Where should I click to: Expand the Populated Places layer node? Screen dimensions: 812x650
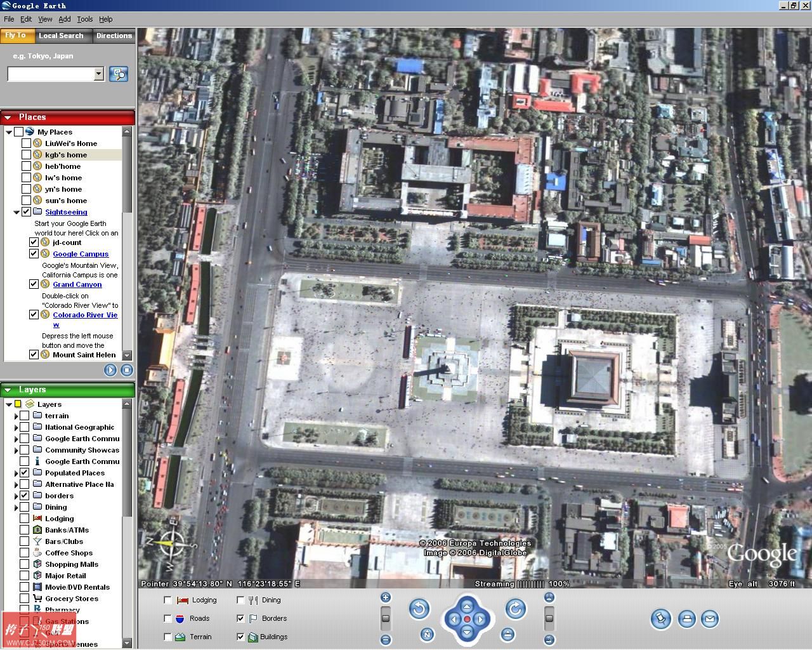[16, 474]
